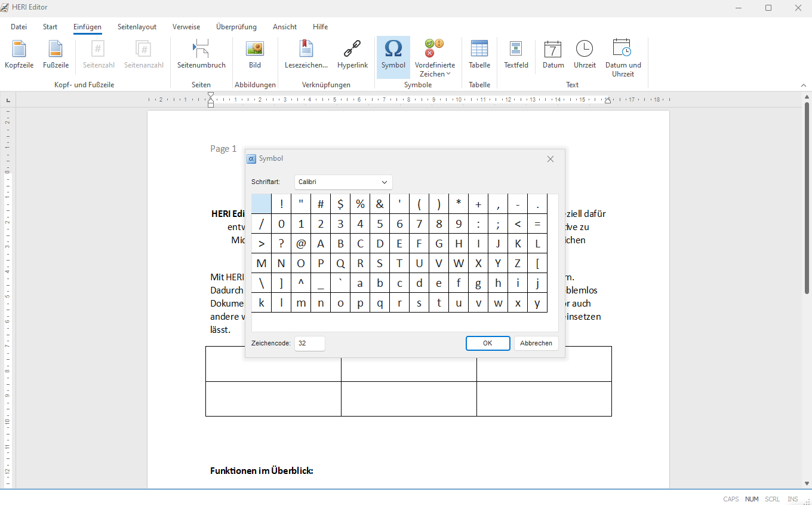
Task: Select the blank space symbol cell
Action: pyautogui.click(x=262, y=204)
